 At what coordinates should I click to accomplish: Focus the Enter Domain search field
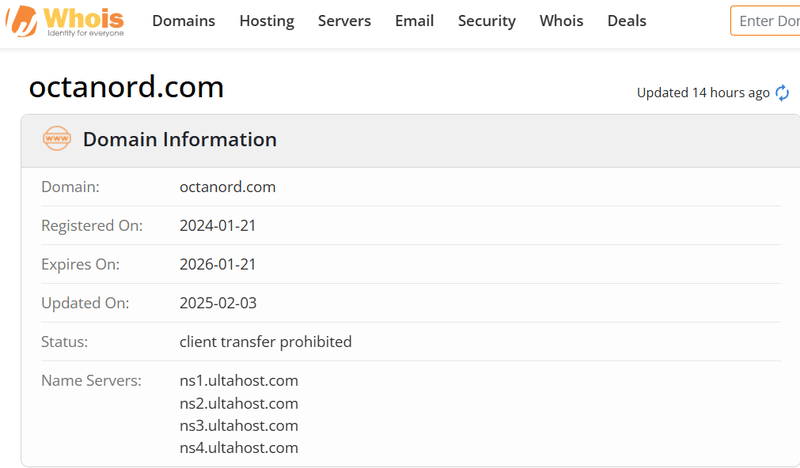pyautogui.click(x=765, y=21)
